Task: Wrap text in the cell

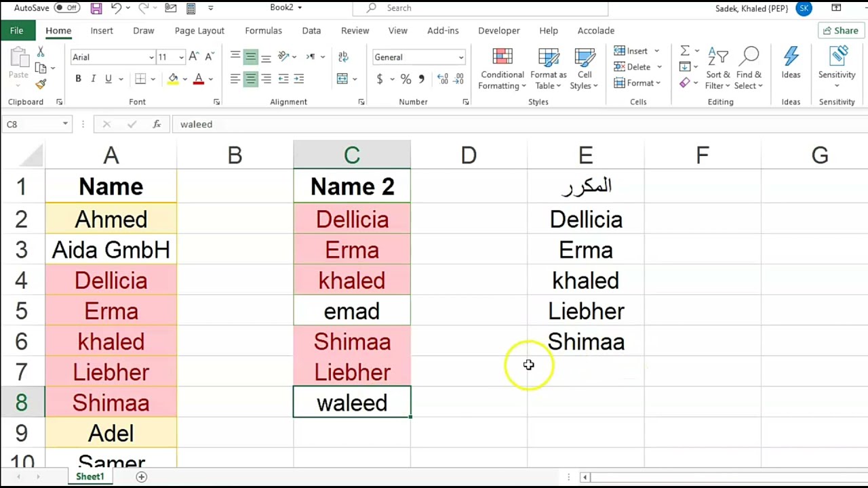Action: [x=343, y=57]
